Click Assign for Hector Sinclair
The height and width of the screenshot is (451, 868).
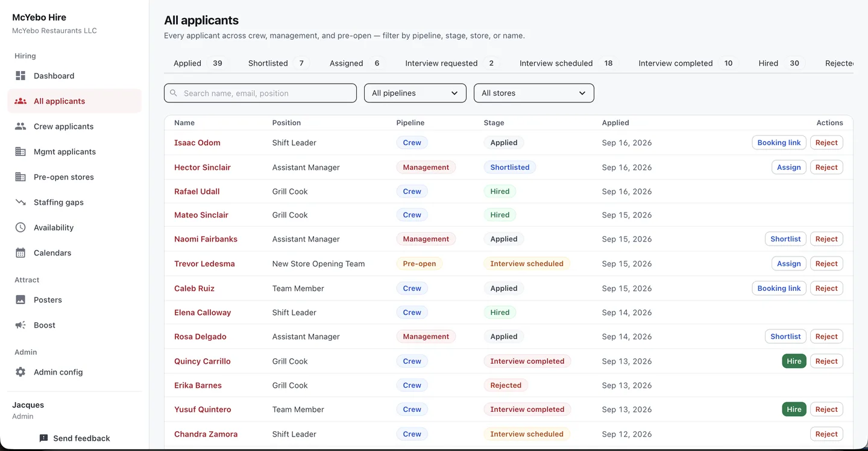click(788, 167)
